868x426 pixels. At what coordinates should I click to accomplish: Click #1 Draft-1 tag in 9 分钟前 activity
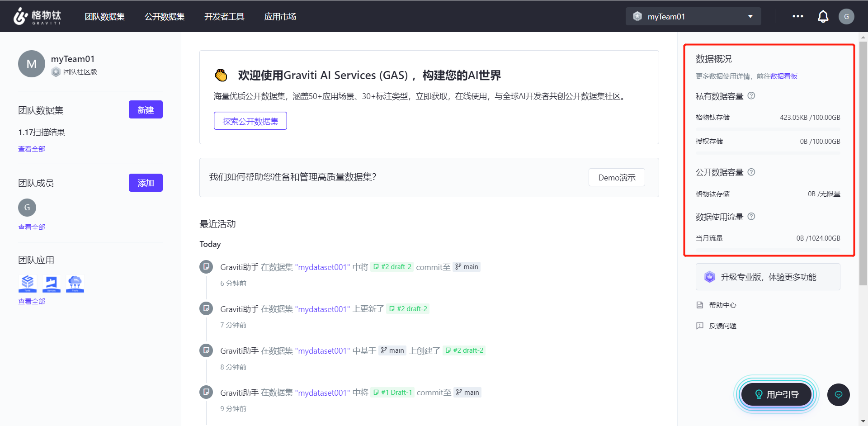click(392, 392)
